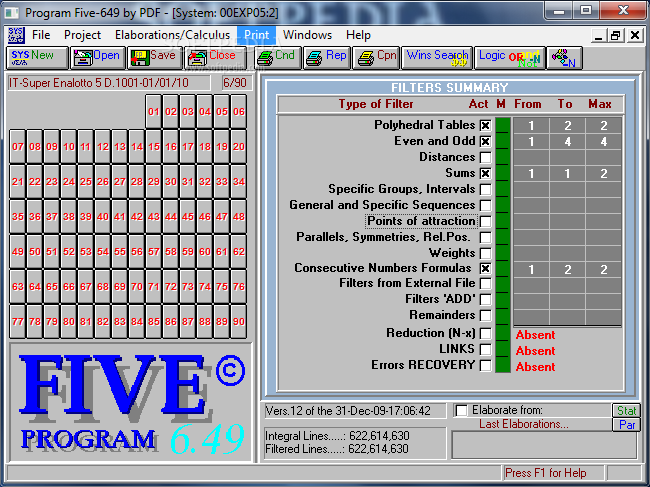Click the Par button
Image resolution: width=650 pixels, height=487 pixels.
626,425
